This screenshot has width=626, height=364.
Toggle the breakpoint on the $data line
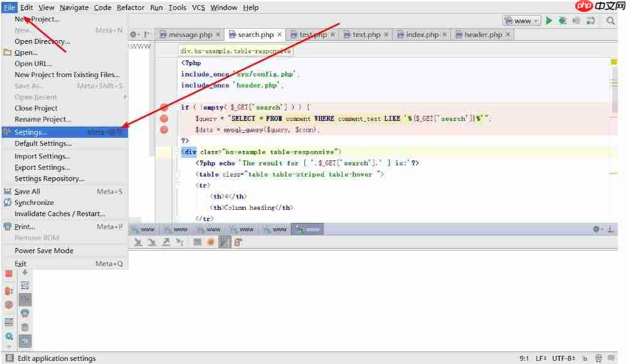tap(164, 130)
